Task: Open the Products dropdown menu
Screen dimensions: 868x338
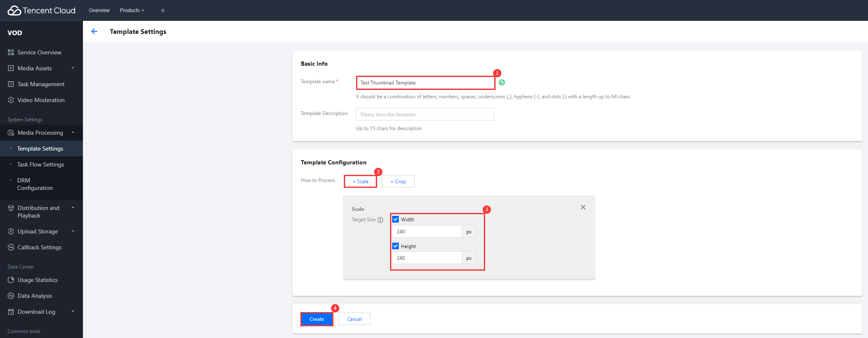Action: [132, 10]
